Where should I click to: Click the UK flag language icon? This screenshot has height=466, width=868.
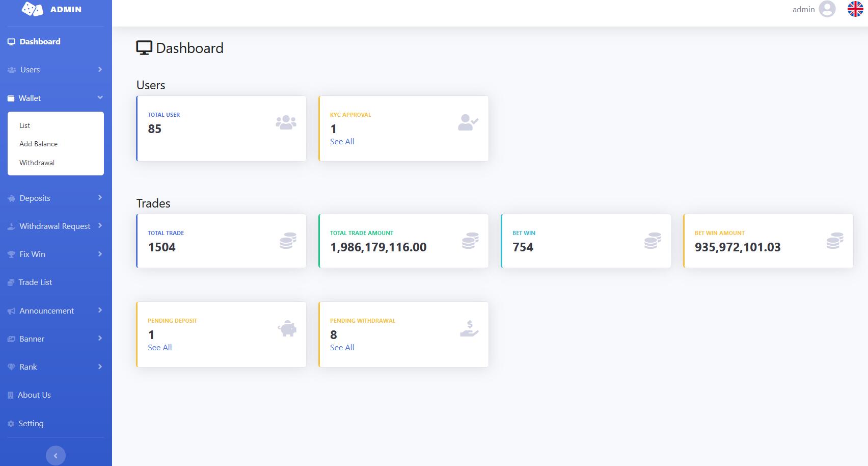click(855, 9)
